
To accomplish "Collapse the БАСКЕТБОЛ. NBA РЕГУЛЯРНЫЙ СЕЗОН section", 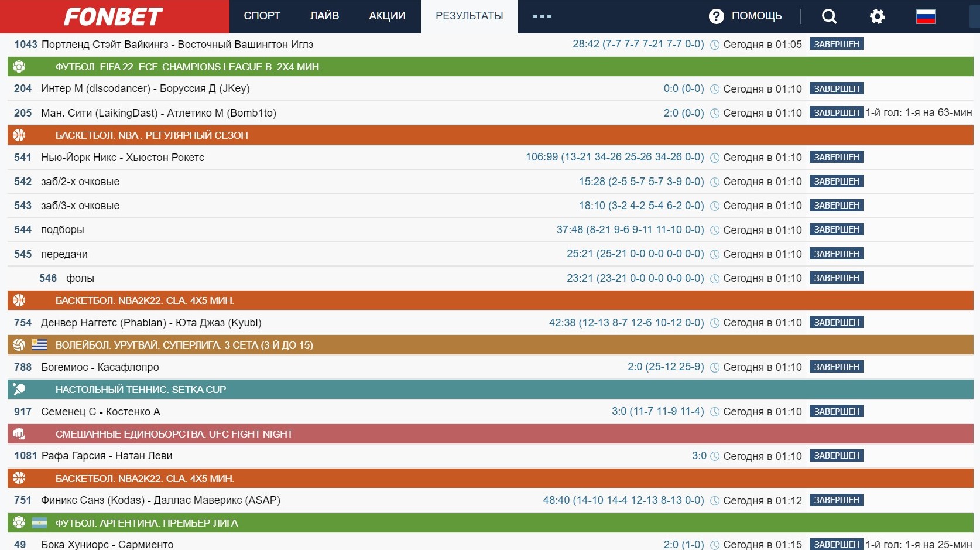I will click(491, 135).
